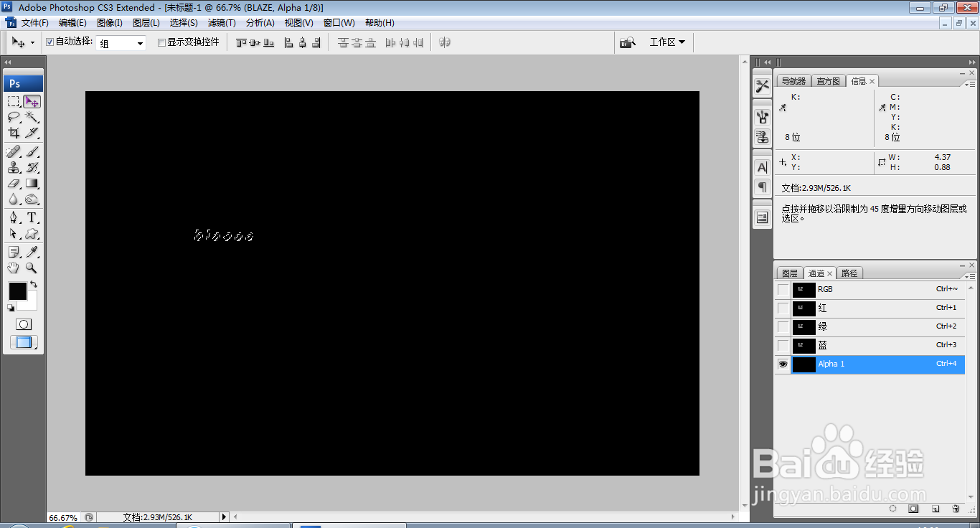Swap foreground and background colors
Screen dimensions: 980x528
coord(34,285)
